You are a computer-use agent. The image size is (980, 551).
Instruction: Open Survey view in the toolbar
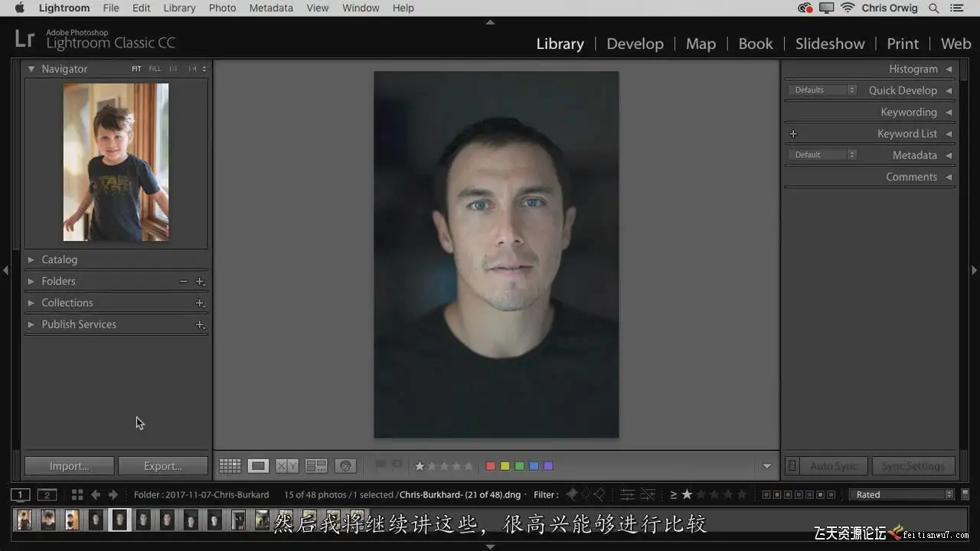(x=316, y=466)
